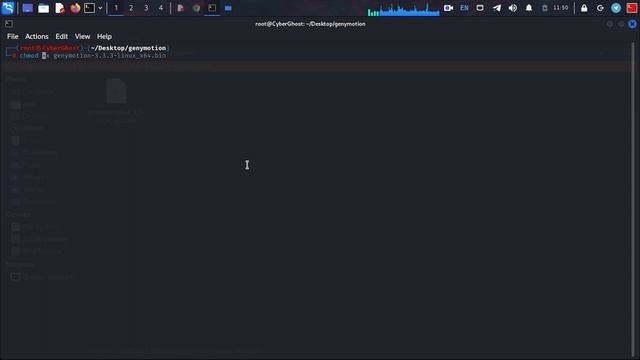Switch to workspace 4
The height and width of the screenshot is (360, 640).
pos(161,8)
